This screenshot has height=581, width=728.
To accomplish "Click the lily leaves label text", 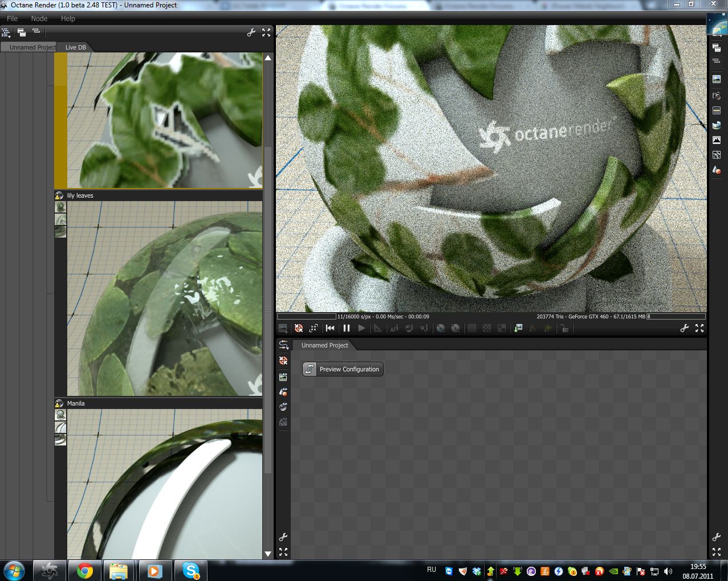I will click(x=80, y=195).
